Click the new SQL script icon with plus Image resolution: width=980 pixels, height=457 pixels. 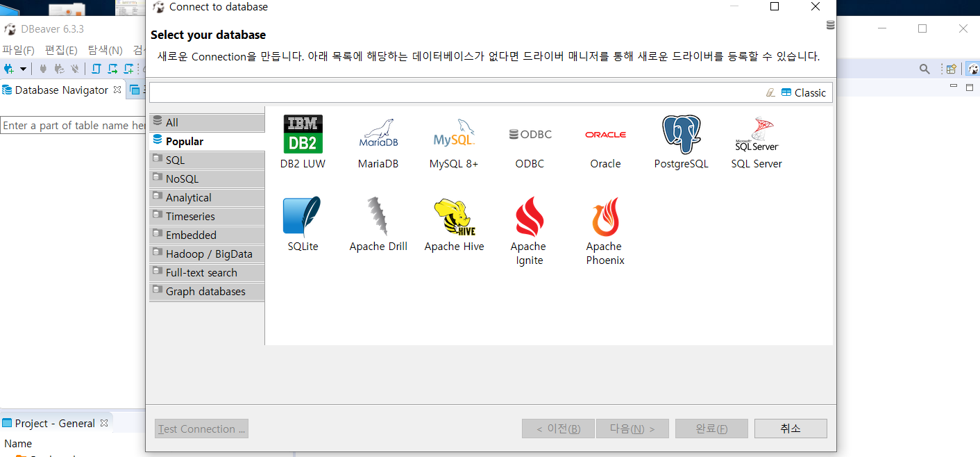(128, 69)
